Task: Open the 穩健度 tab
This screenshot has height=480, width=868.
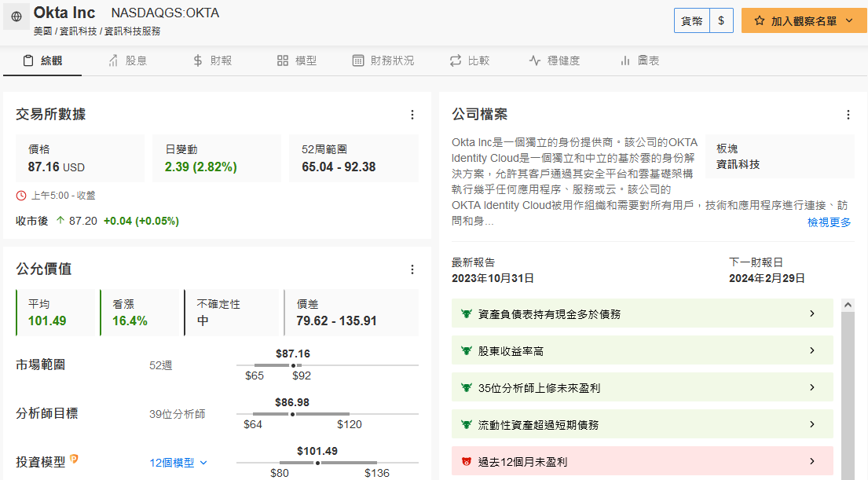Action: pyautogui.click(x=555, y=61)
